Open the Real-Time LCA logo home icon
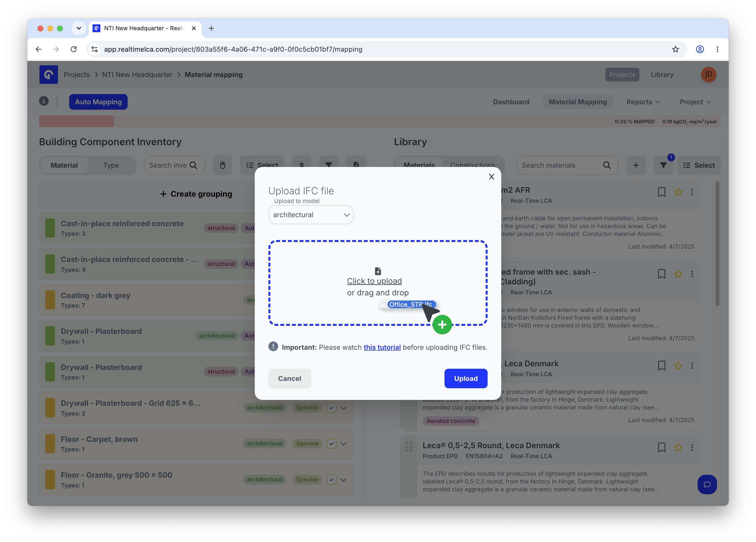756x542 pixels. [x=49, y=74]
